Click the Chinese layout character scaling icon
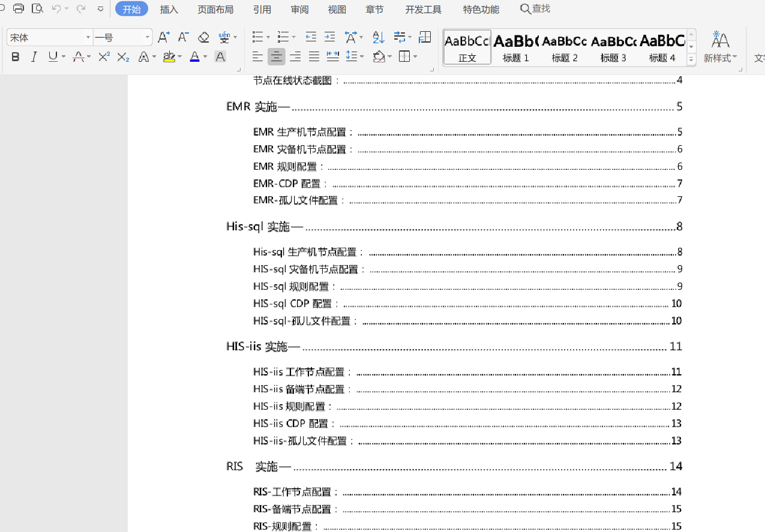 pos(351,37)
